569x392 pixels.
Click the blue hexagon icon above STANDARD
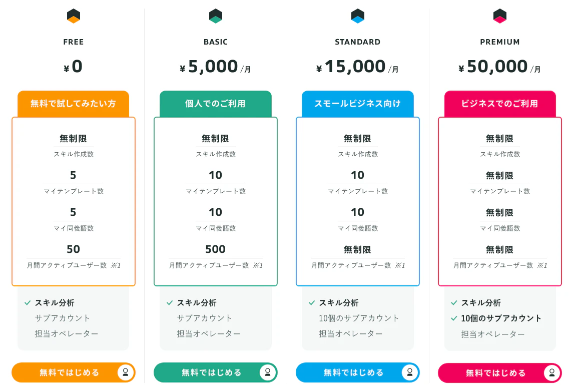(x=357, y=16)
